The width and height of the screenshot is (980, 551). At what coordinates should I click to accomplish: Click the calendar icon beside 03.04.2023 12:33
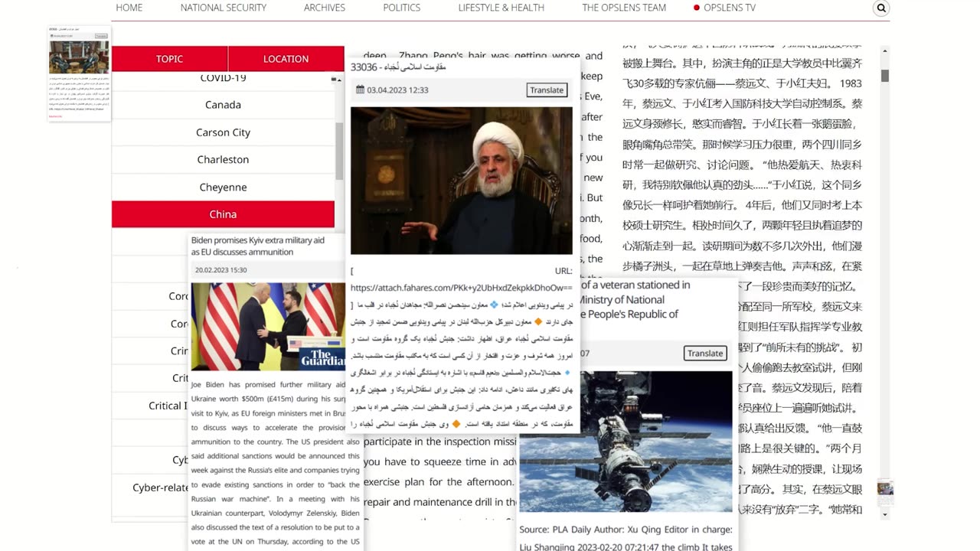pos(360,90)
